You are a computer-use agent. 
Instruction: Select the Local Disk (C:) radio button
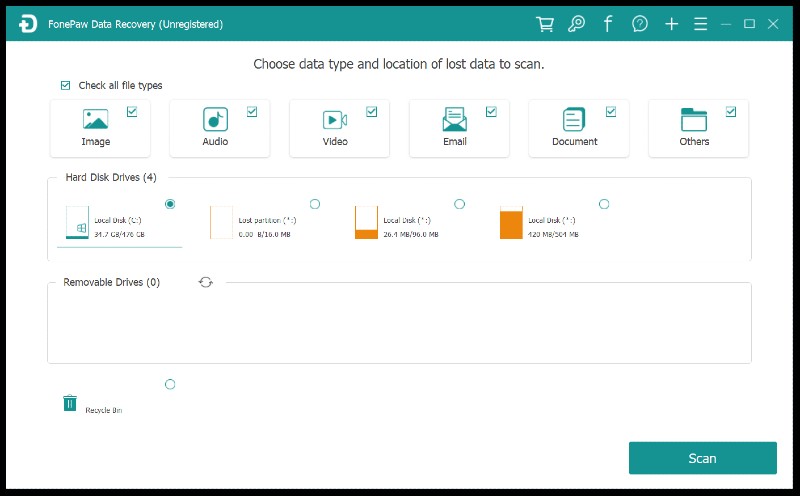click(x=170, y=204)
